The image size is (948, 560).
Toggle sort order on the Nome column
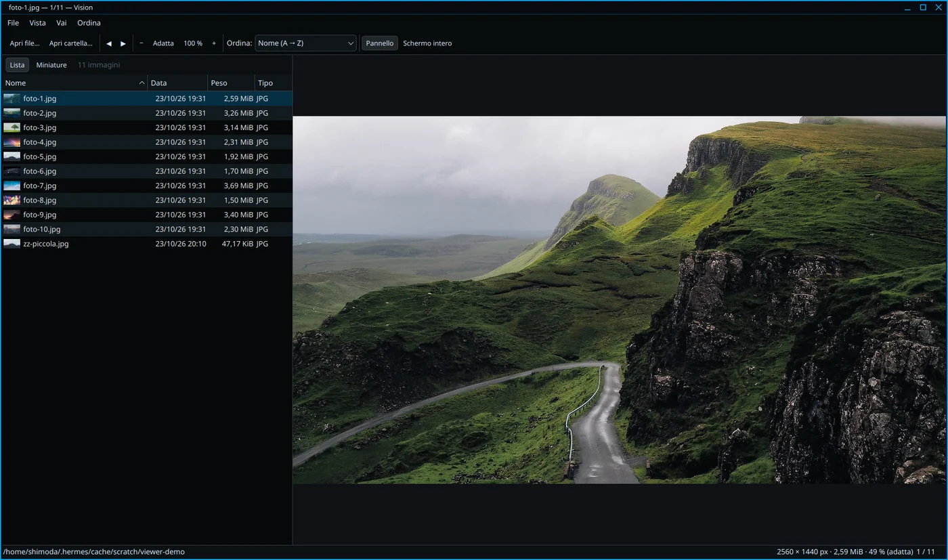74,83
